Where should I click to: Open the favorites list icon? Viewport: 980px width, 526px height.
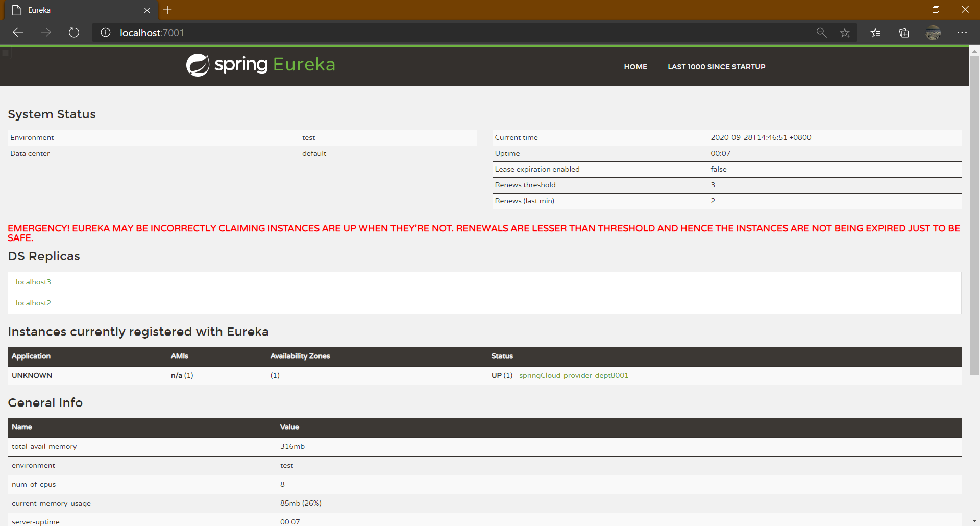[876, 33]
